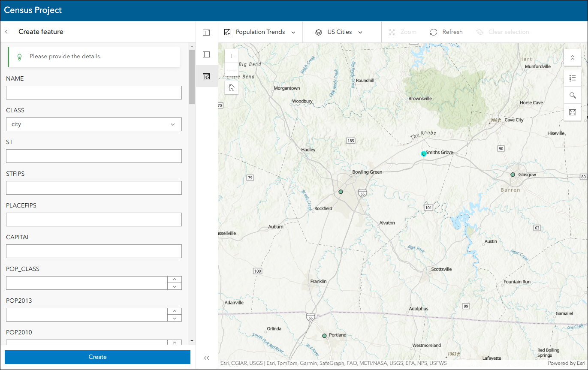Collapse the map tools panel

coord(572,57)
